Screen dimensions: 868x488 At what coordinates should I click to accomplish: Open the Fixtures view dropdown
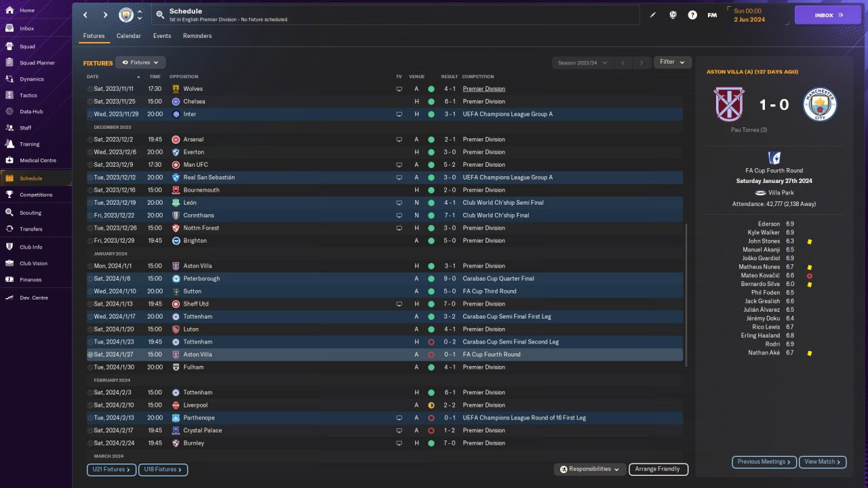pos(140,62)
